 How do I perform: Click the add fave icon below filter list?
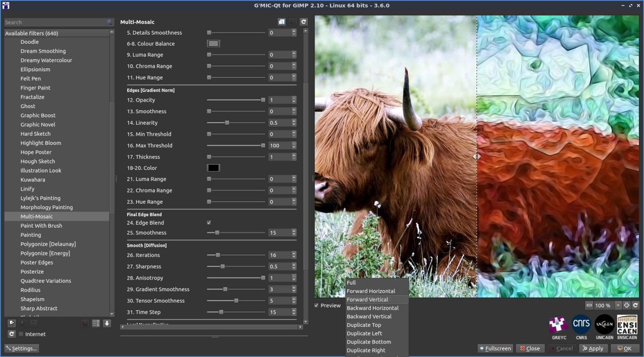click(x=12, y=323)
